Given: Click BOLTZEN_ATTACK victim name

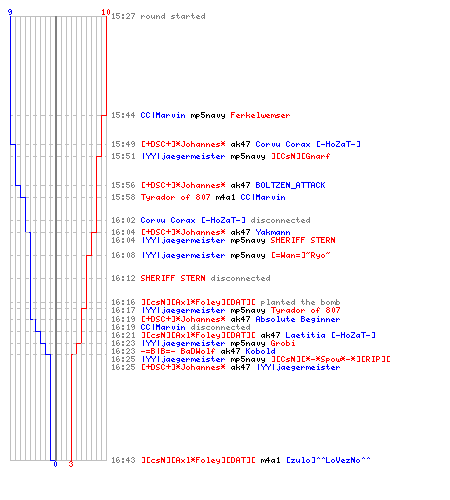Looking at the screenshot, I should pyautogui.click(x=290, y=185).
